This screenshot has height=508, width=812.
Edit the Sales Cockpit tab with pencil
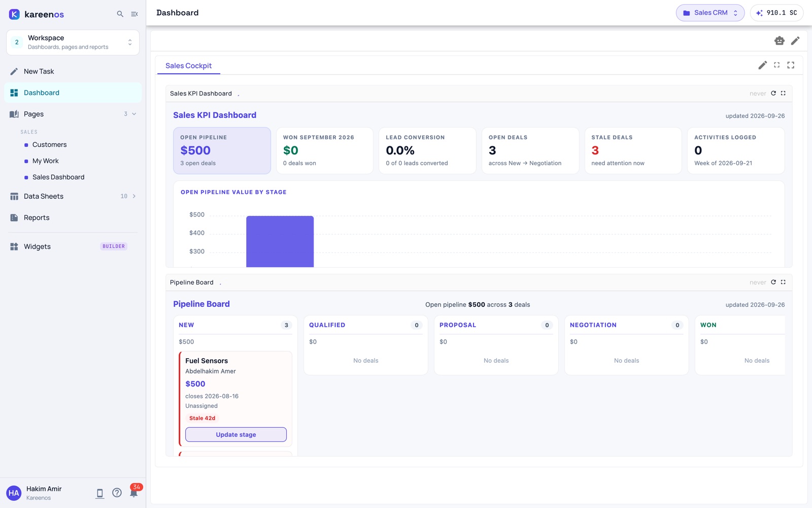point(762,65)
